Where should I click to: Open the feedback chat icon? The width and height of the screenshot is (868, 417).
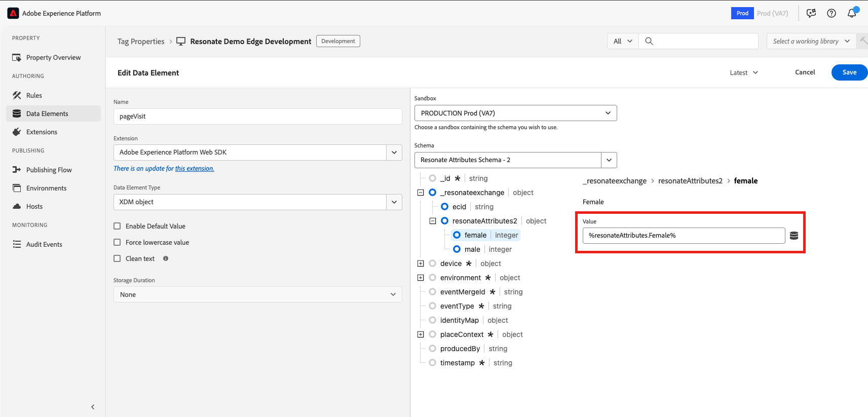811,13
